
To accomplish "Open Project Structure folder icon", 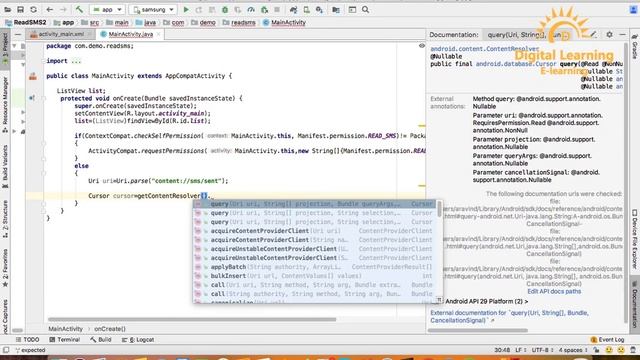I will pos(336,9).
